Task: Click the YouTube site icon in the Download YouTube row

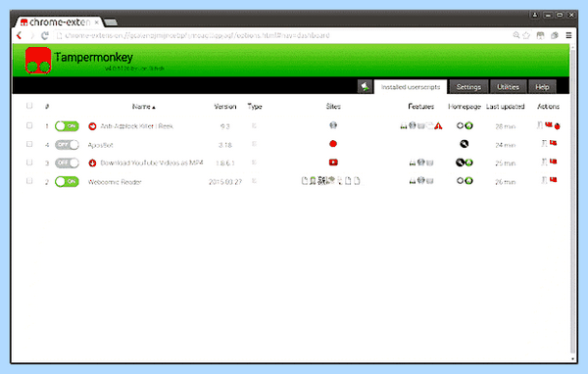Action: click(333, 163)
